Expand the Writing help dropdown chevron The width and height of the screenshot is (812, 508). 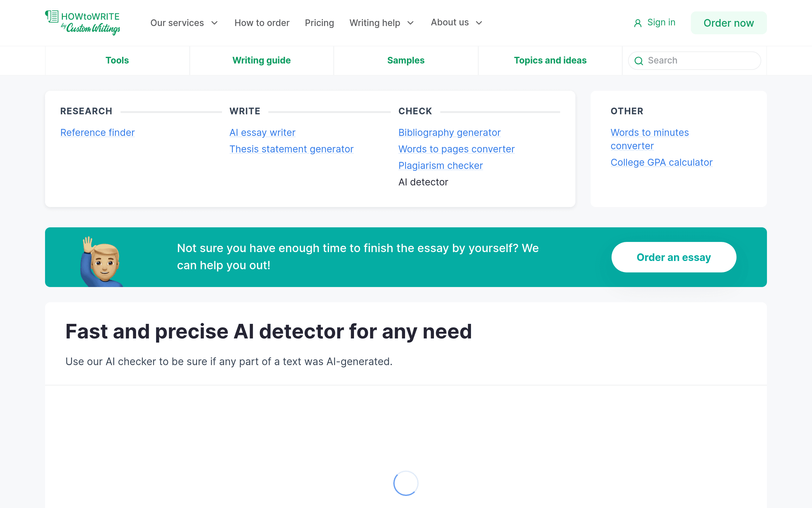[x=410, y=23]
